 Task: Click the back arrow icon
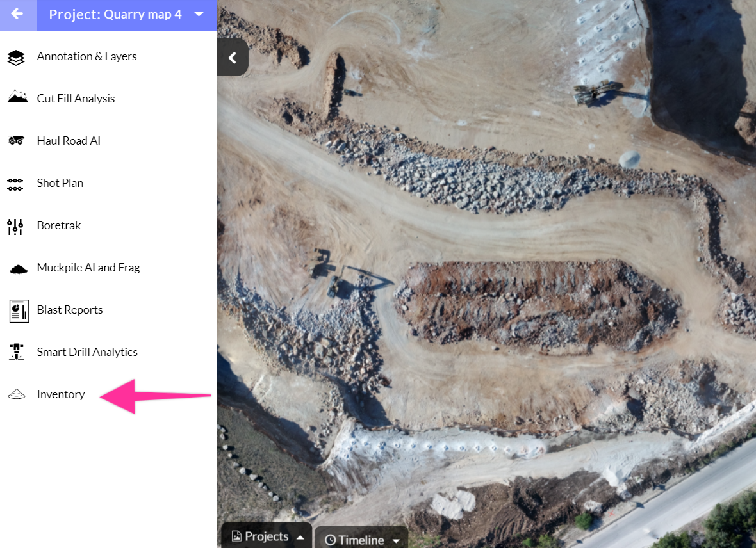(17, 14)
